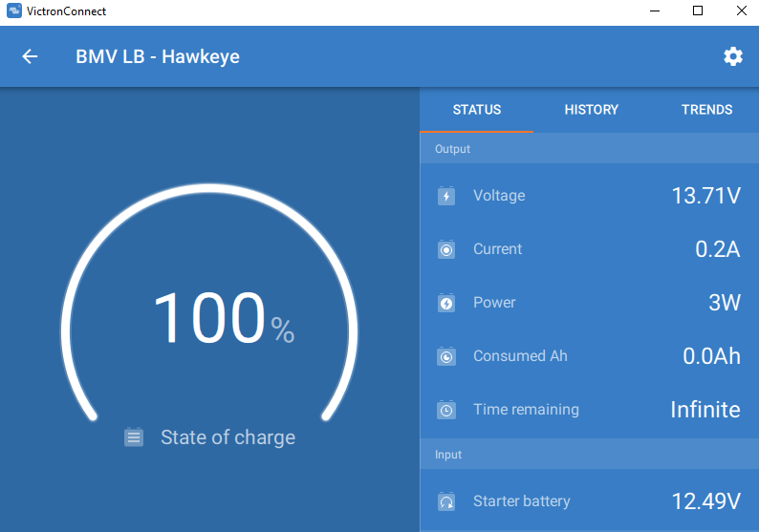Select the 3W power value

[x=725, y=303]
